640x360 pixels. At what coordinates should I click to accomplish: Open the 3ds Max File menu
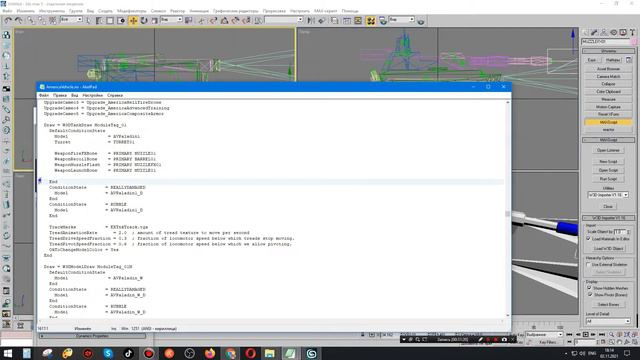(7, 11)
